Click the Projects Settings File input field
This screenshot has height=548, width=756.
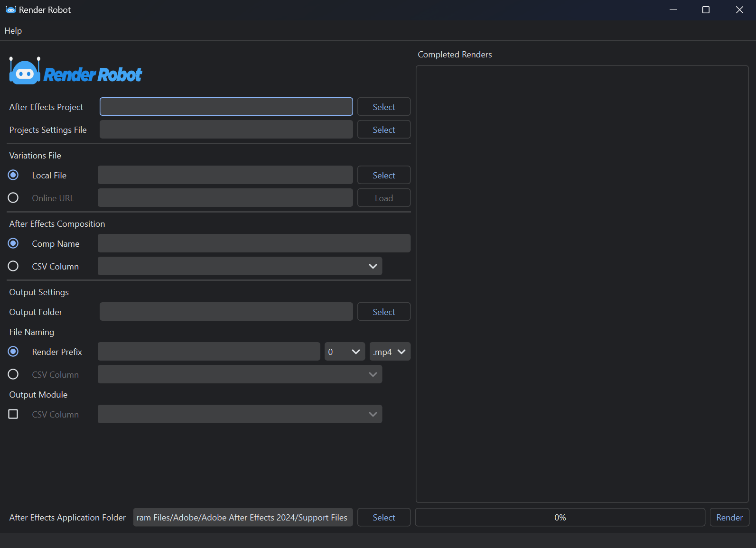coord(226,130)
